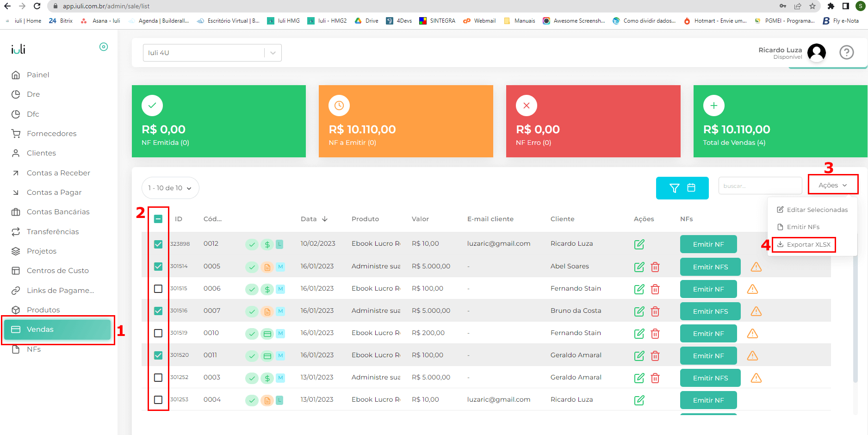The image size is (868, 435).
Task: Delete sale 301515 with the trash icon
Action: (x=655, y=289)
